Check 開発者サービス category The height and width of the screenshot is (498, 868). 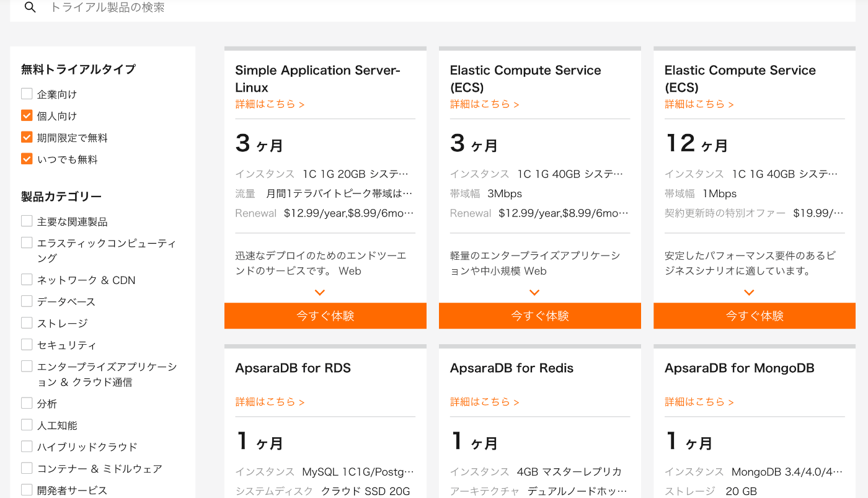click(x=27, y=490)
